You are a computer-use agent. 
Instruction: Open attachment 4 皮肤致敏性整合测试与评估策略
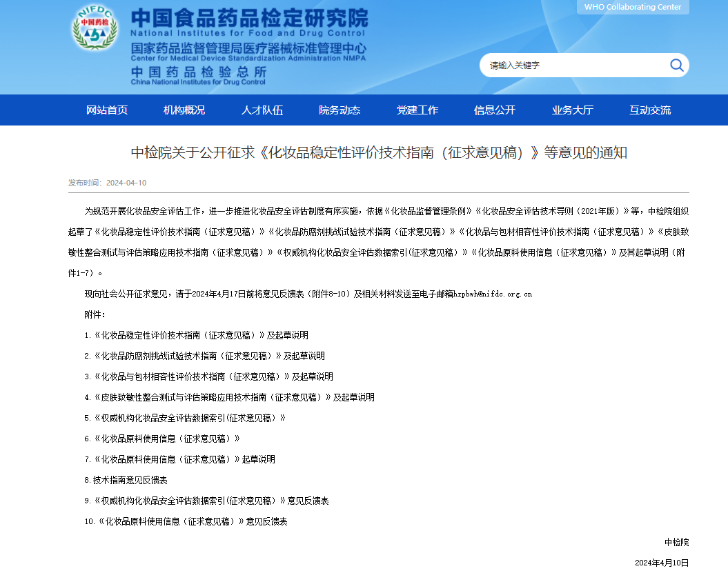229,397
